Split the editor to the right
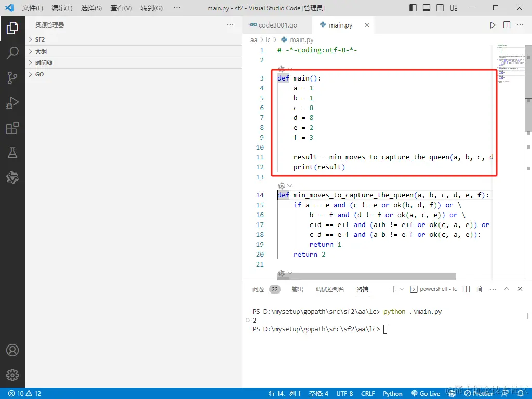Screen dimensions: 532x399 coord(507,25)
